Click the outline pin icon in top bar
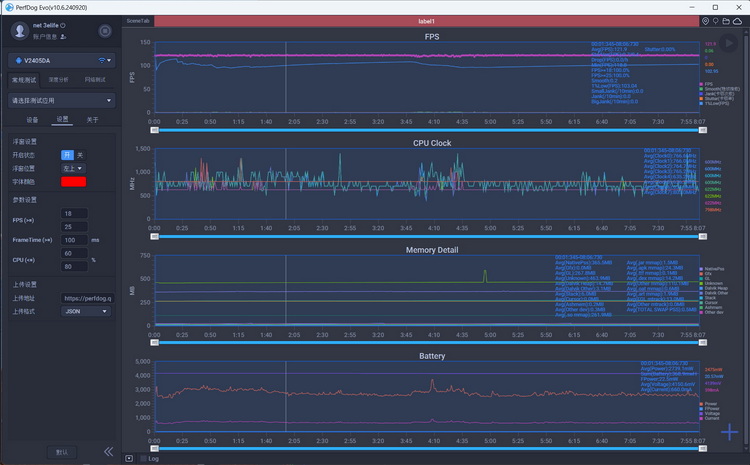 (x=716, y=21)
